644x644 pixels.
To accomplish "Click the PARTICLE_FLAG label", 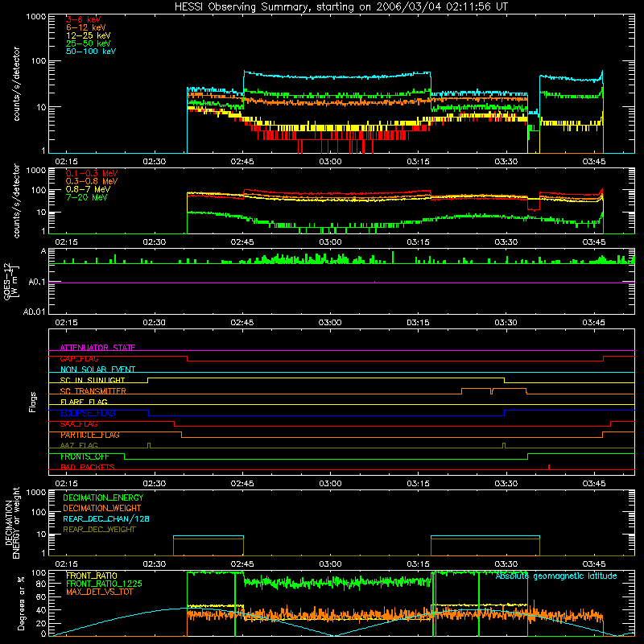I will click(90, 435).
